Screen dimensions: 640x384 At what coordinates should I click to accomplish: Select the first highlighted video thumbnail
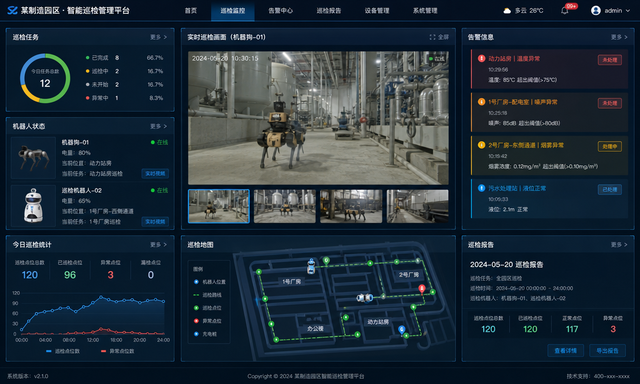(219, 206)
